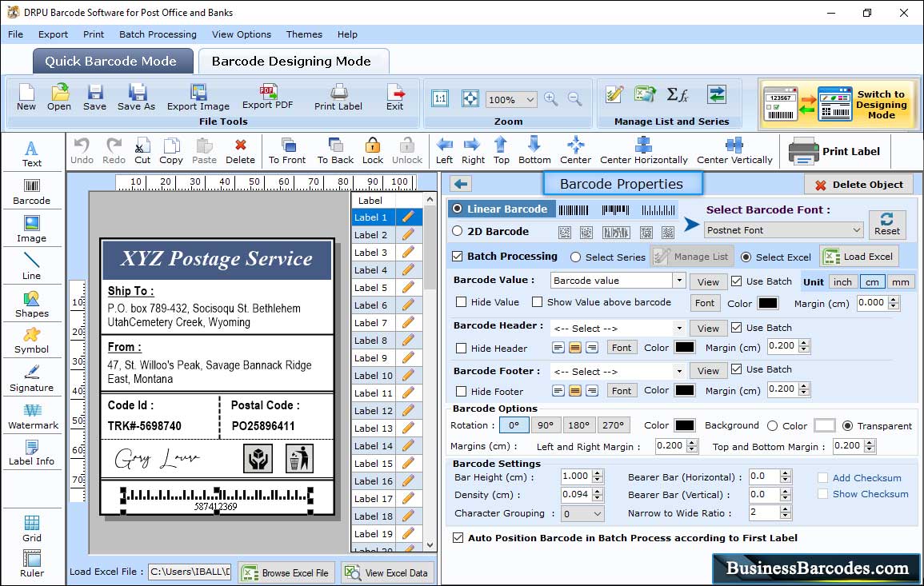
Task: Click Print Label in File Tools group
Action: pos(338,98)
